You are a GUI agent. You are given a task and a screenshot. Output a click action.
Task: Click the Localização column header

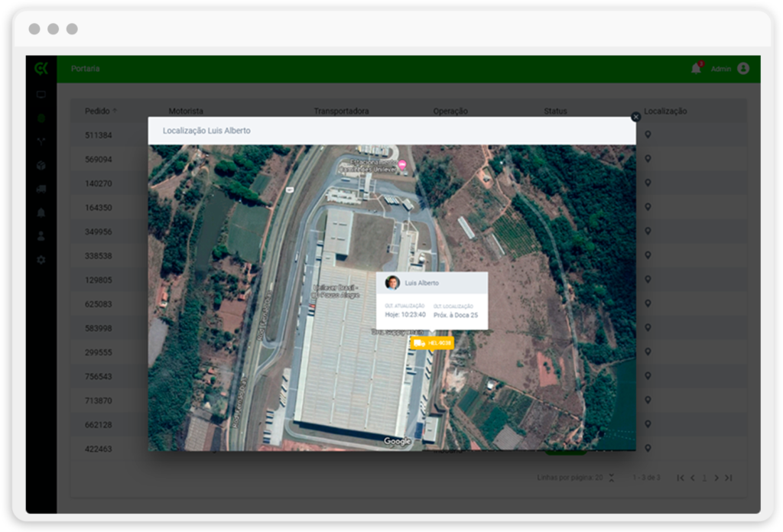(665, 111)
